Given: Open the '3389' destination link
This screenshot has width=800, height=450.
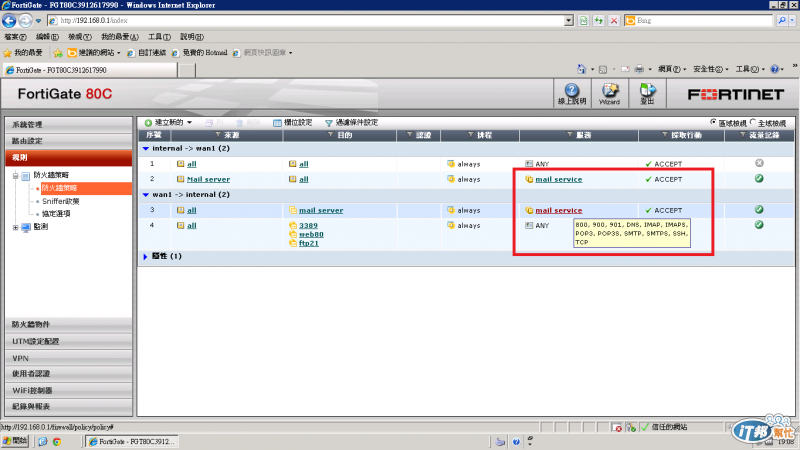Looking at the screenshot, I should point(308,225).
